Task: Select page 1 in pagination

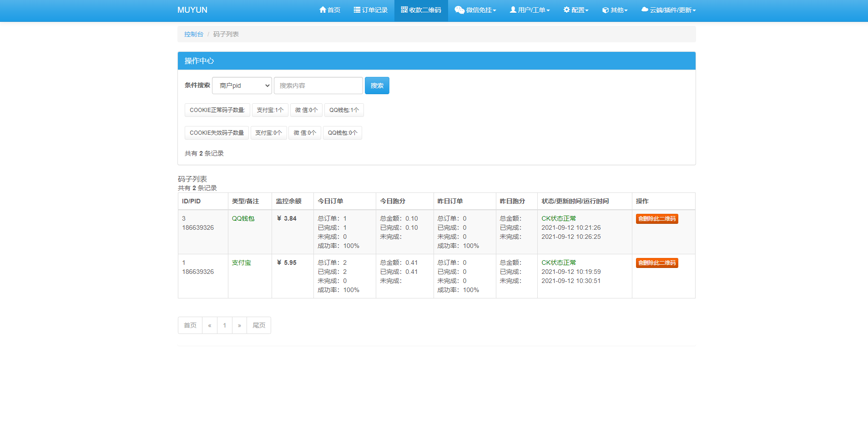Action: tap(225, 325)
